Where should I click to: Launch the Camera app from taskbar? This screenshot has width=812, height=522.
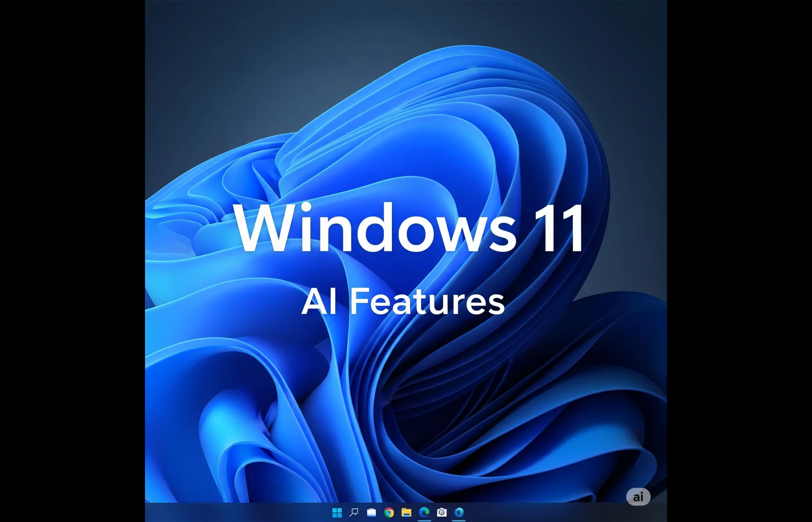coord(442,512)
